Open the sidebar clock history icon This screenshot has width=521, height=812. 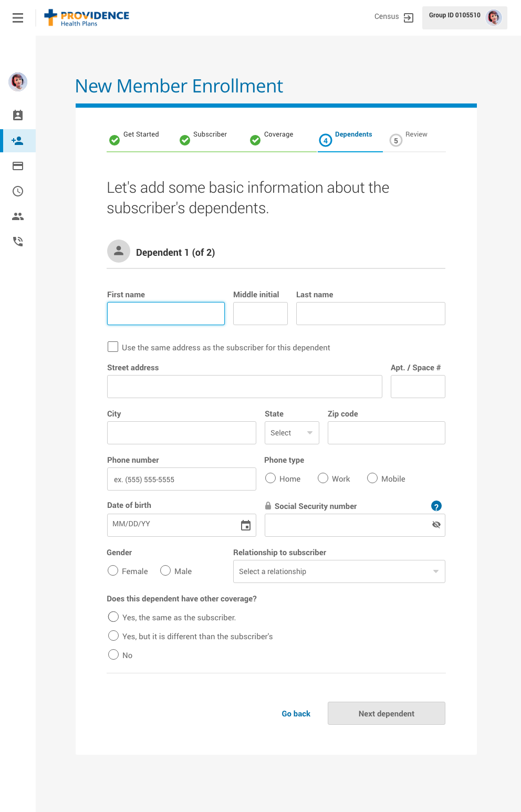click(18, 191)
